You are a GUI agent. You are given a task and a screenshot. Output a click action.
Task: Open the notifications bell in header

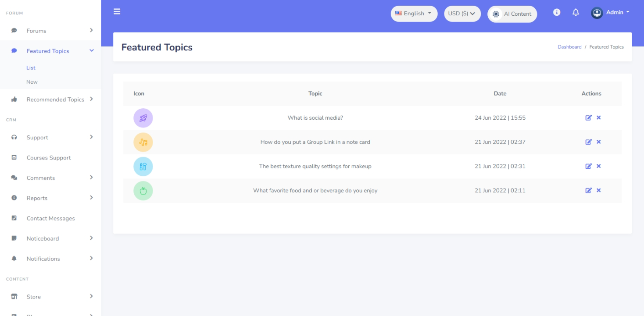point(576,12)
